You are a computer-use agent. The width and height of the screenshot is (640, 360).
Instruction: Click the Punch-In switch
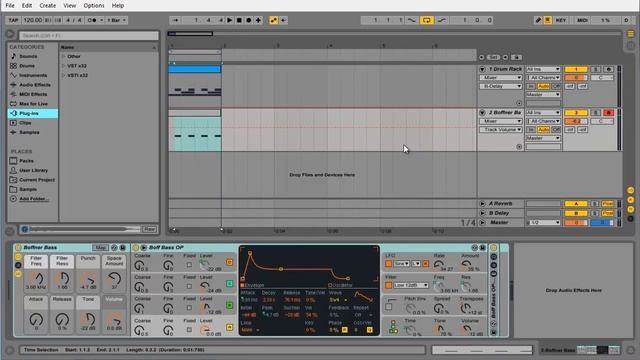(412, 20)
